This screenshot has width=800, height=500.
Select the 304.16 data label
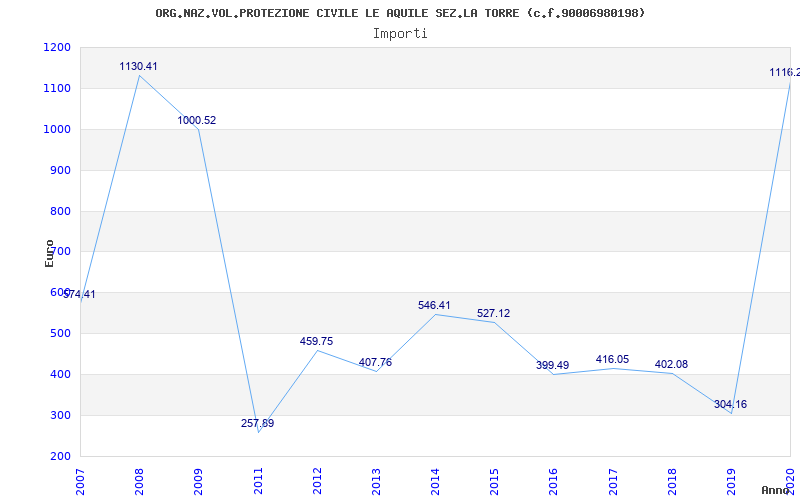730,405
